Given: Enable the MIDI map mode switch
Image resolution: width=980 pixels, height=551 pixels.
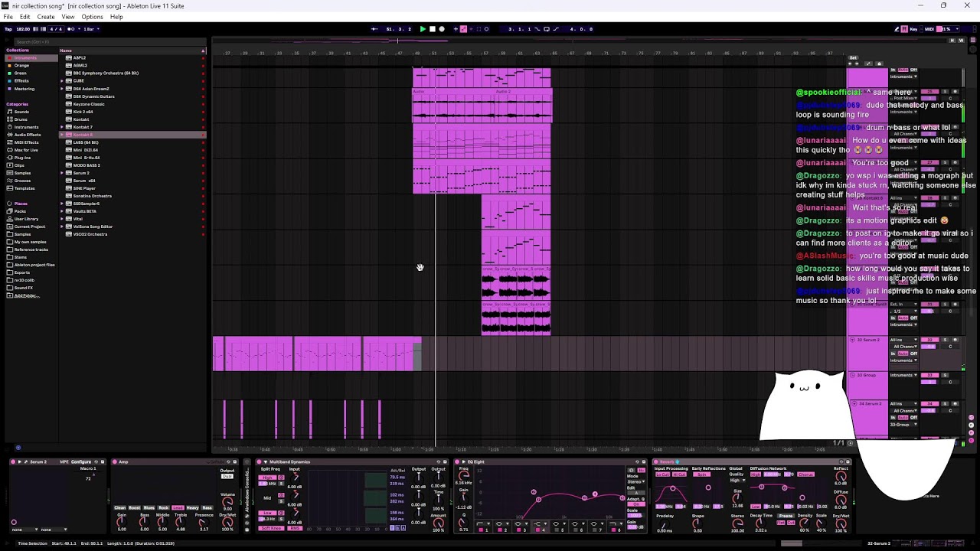Looking at the screenshot, I should pos(929,29).
